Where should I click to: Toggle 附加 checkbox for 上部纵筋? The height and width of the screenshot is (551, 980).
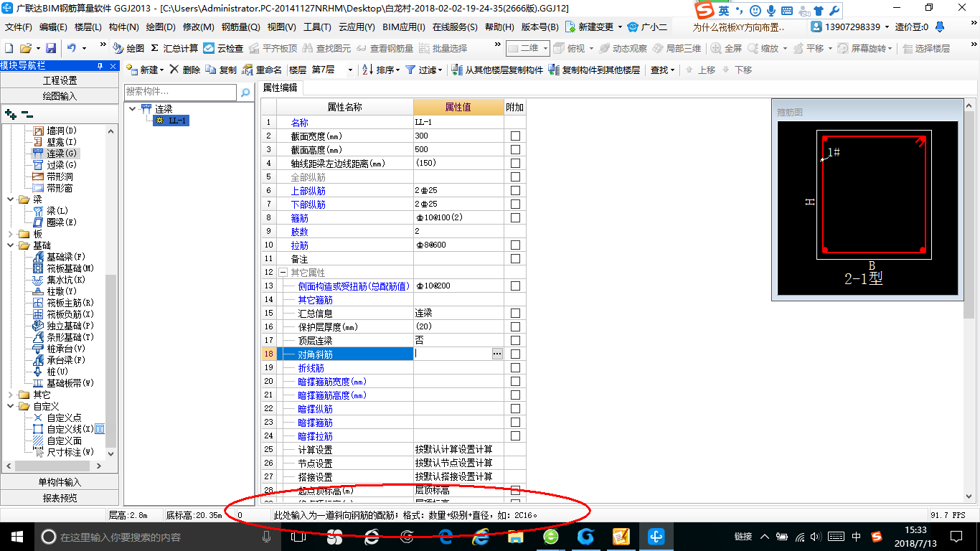515,190
